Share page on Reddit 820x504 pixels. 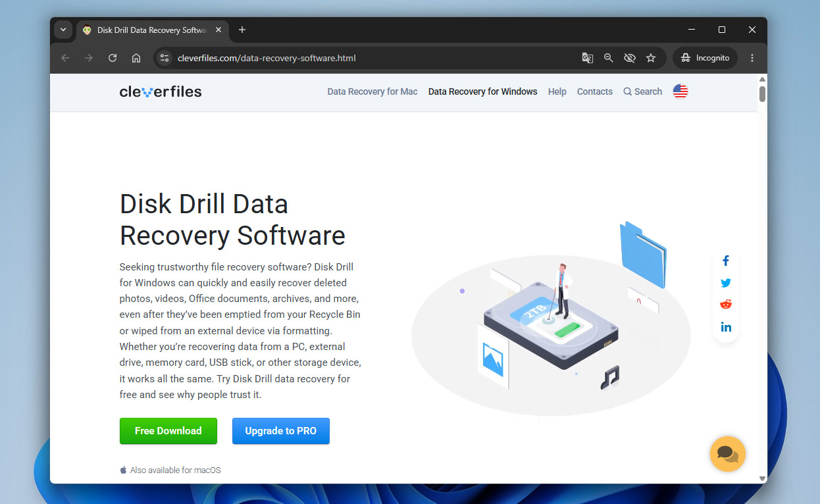(x=726, y=305)
